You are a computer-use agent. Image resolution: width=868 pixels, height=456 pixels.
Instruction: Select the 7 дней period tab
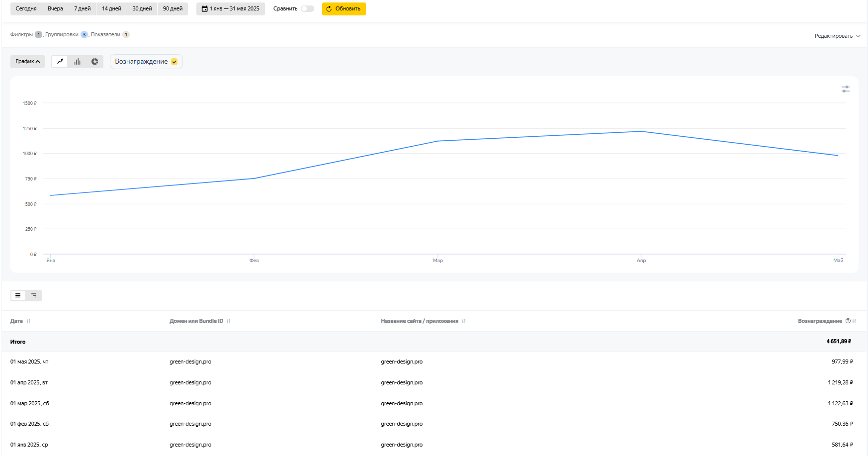click(x=83, y=9)
